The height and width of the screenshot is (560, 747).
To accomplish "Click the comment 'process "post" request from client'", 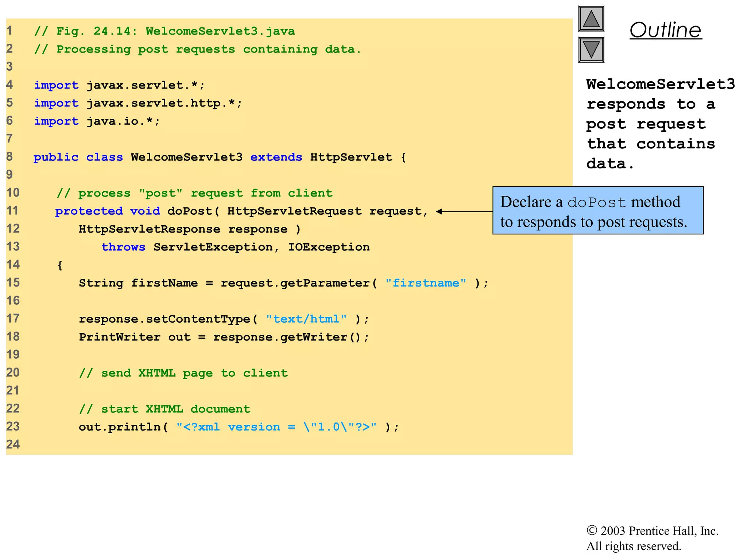I will click(194, 193).
